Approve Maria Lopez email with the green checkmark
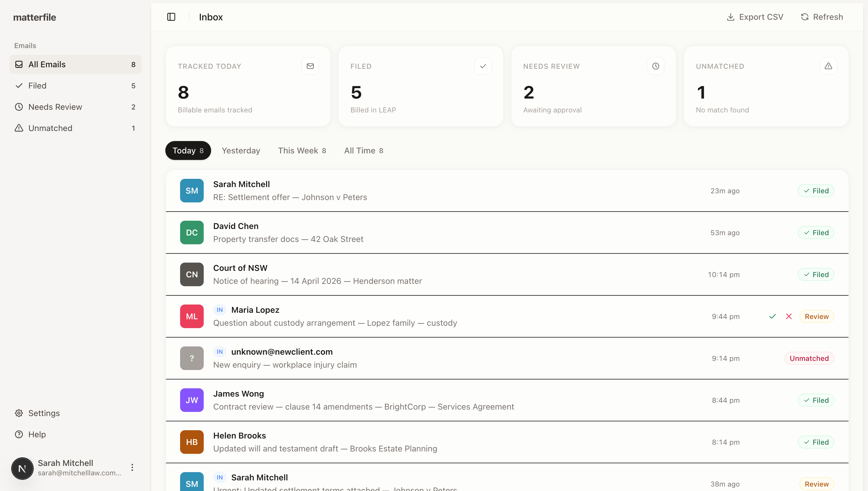868x491 pixels. pyautogui.click(x=773, y=316)
